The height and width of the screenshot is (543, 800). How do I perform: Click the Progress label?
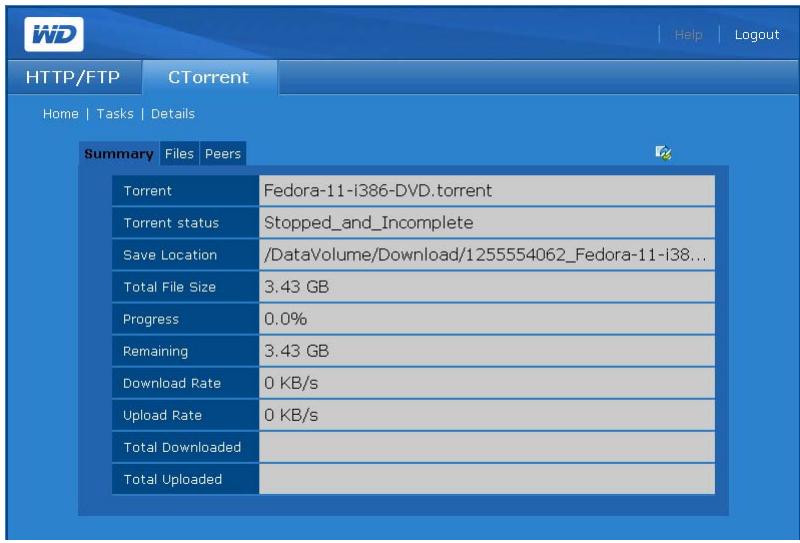pos(151,319)
